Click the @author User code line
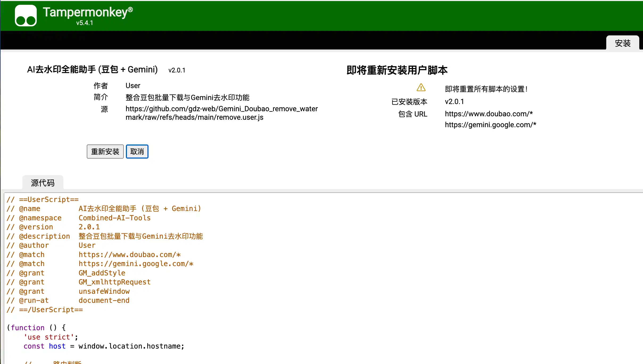643x364 pixels. 51,245
